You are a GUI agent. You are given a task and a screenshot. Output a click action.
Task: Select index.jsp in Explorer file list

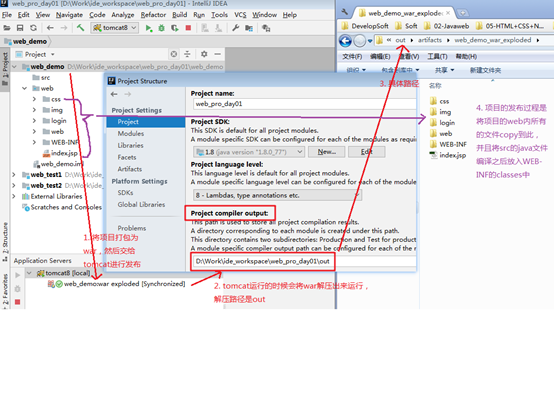(448, 155)
